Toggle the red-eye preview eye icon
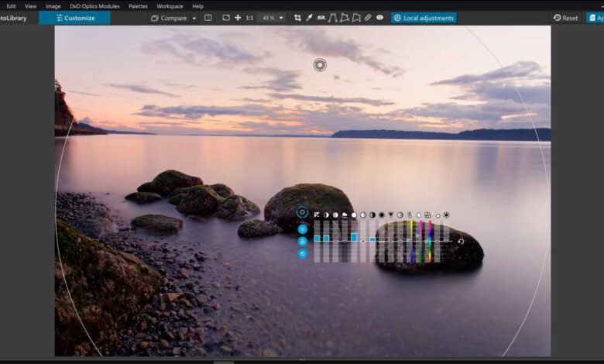Screen dimensions: 604x364 [379, 18]
